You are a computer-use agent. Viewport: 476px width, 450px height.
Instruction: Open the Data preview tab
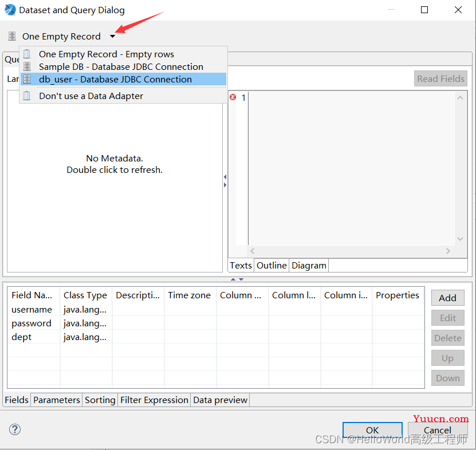point(220,400)
